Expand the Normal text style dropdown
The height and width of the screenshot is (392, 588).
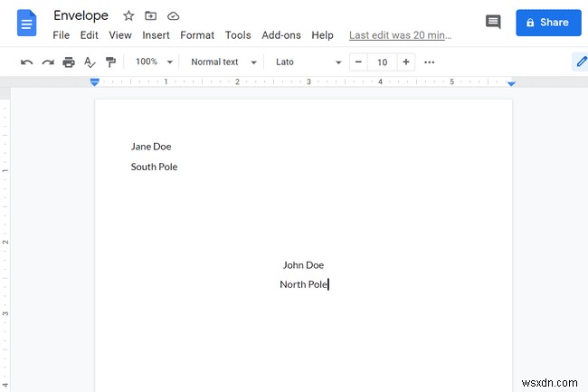coord(223,62)
